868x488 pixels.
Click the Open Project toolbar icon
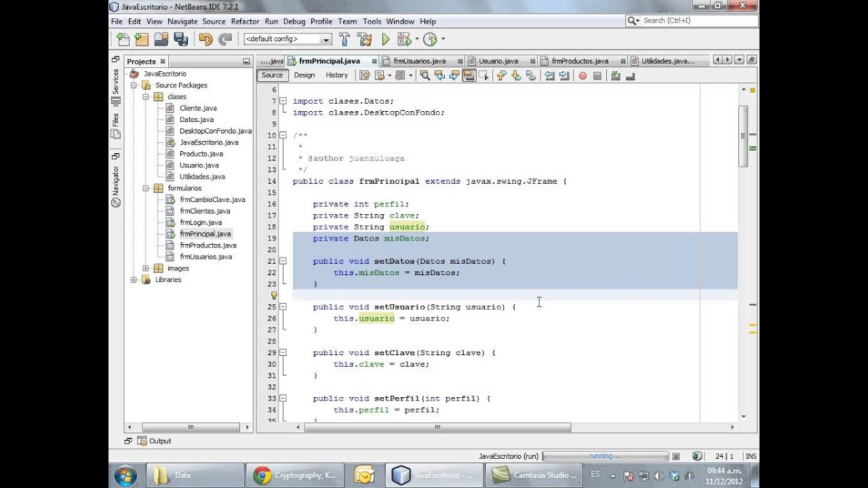(x=161, y=39)
